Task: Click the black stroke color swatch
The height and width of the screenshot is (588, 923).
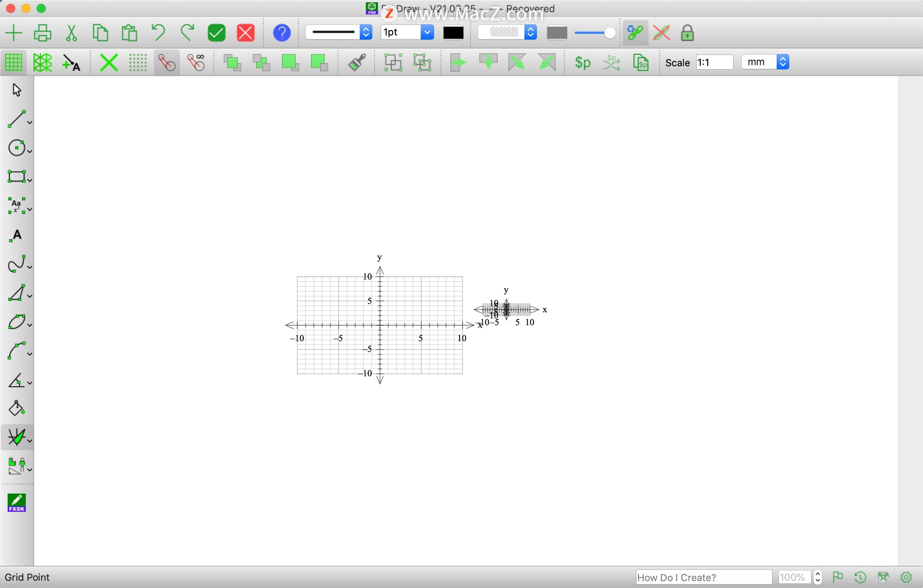Action: coord(452,33)
